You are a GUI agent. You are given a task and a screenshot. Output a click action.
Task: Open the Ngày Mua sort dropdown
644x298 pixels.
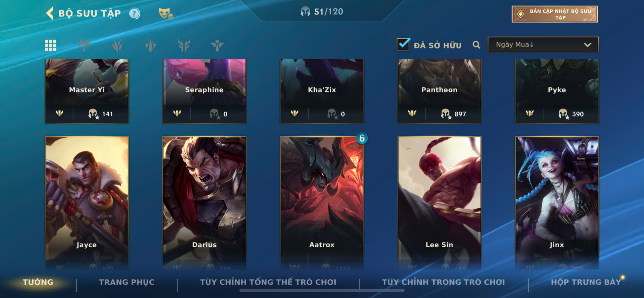543,45
